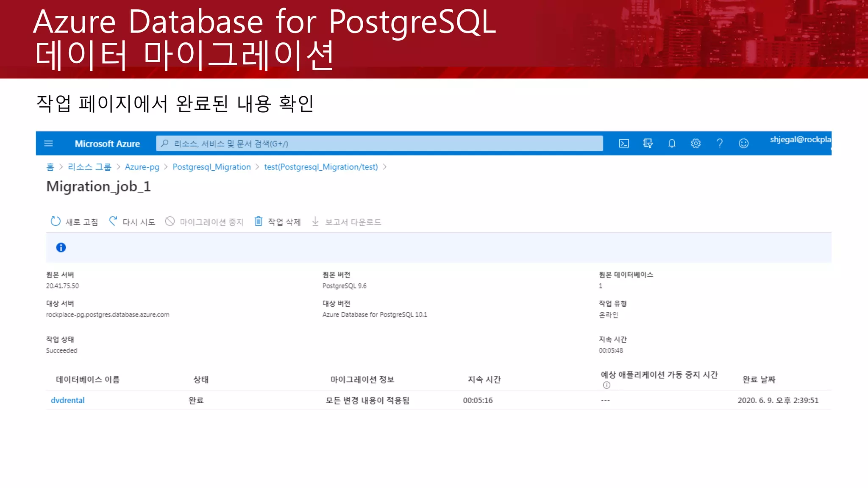The height and width of the screenshot is (488, 868).
Task: Click the stop icon for 마이그레이션 중지
Action: 170,222
